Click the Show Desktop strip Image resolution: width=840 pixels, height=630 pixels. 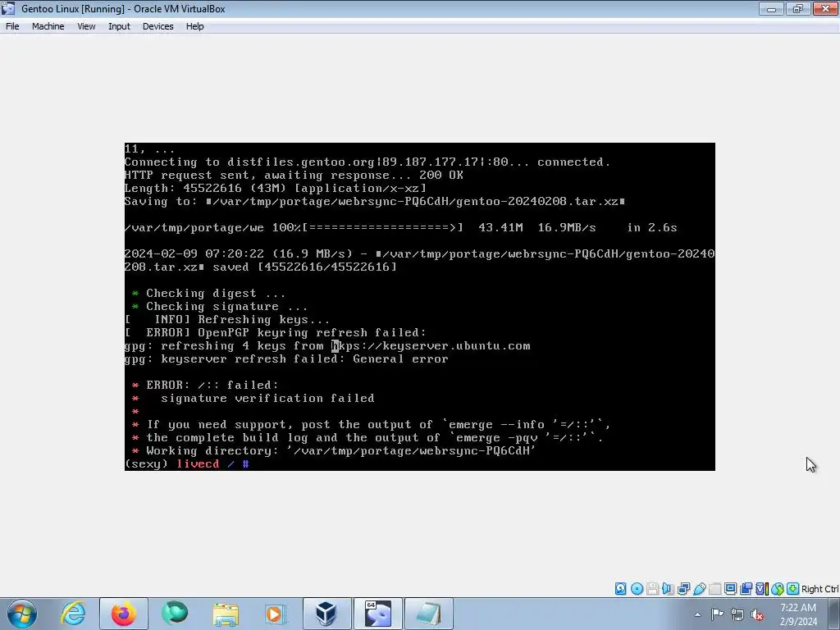pyautogui.click(x=834, y=614)
